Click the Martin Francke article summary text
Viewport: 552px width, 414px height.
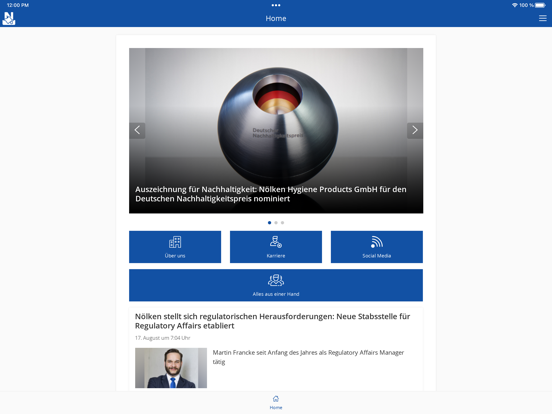click(308, 357)
